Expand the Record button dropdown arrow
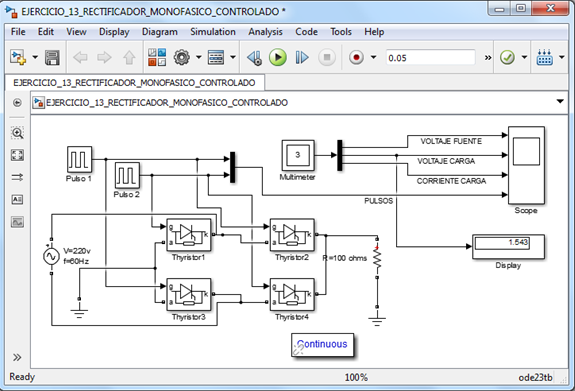The height and width of the screenshot is (391, 575). pyautogui.click(x=374, y=57)
